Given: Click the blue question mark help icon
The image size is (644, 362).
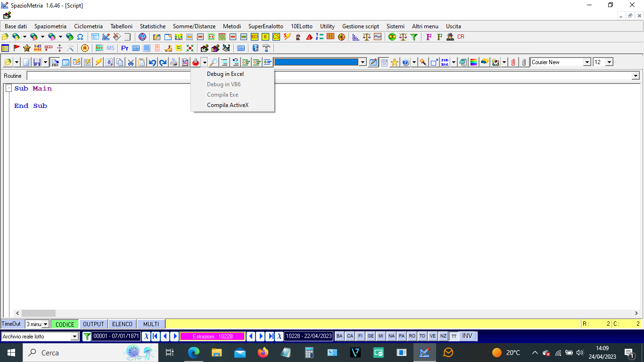Looking at the screenshot, I should [x=405, y=62].
